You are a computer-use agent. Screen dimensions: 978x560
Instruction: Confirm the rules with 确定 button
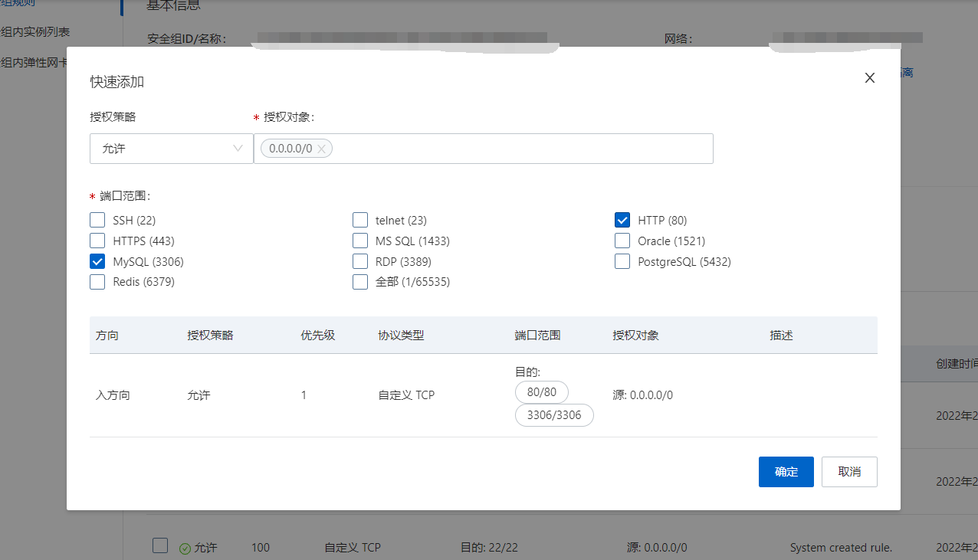pyautogui.click(x=786, y=471)
